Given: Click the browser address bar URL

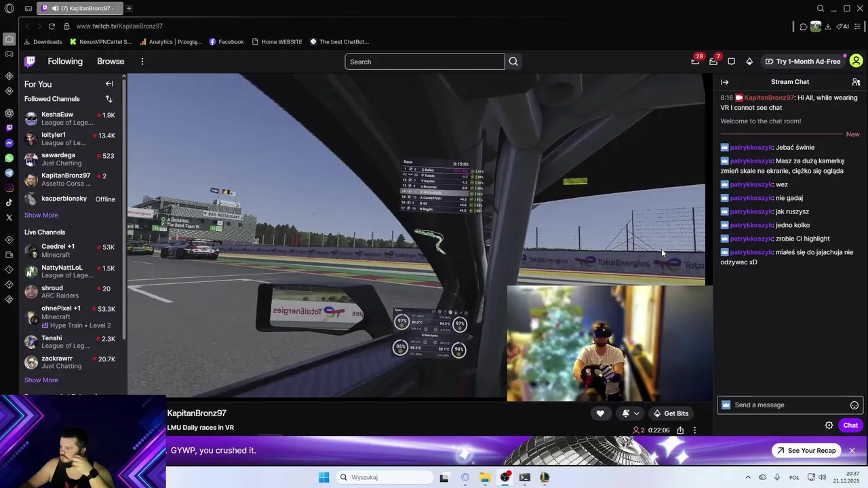Looking at the screenshot, I should click(x=119, y=26).
